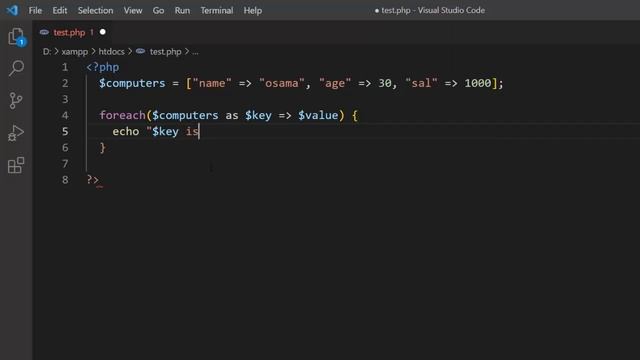640x360 pixels.
Task: Open the Source Control view
Action: (16, 100)
